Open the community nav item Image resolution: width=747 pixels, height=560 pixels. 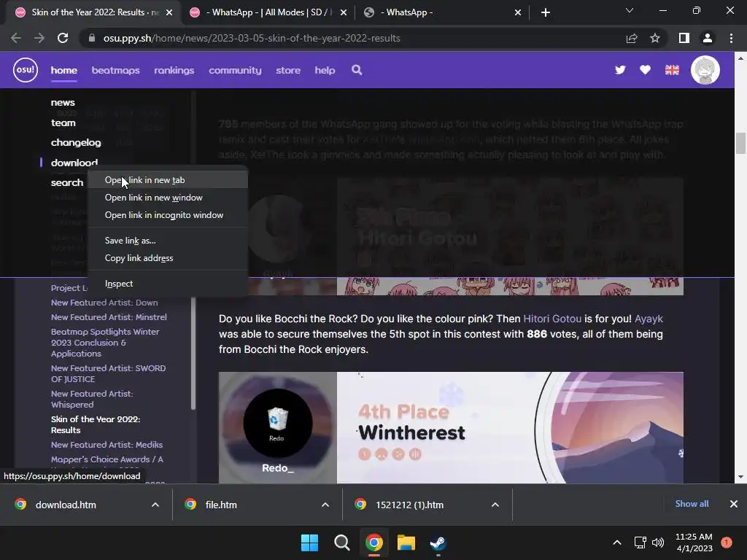pyautogui.click(x=236, y=70)
